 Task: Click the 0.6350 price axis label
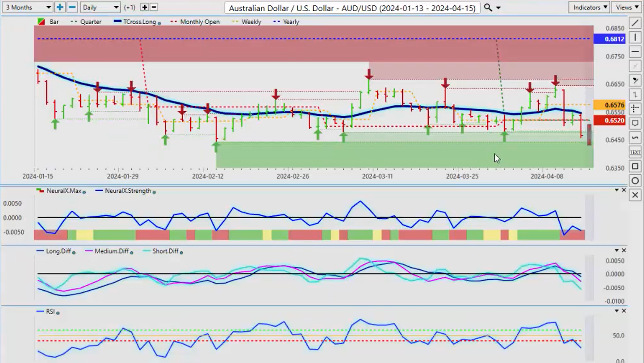coord(615,168)
